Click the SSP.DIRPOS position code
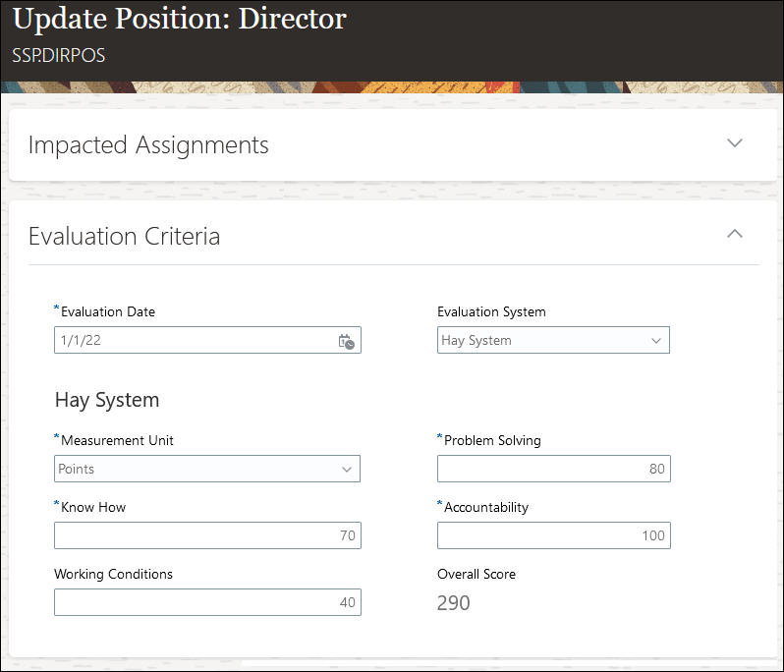The width and height of the screenshot is (784, 672). [59, 56]
